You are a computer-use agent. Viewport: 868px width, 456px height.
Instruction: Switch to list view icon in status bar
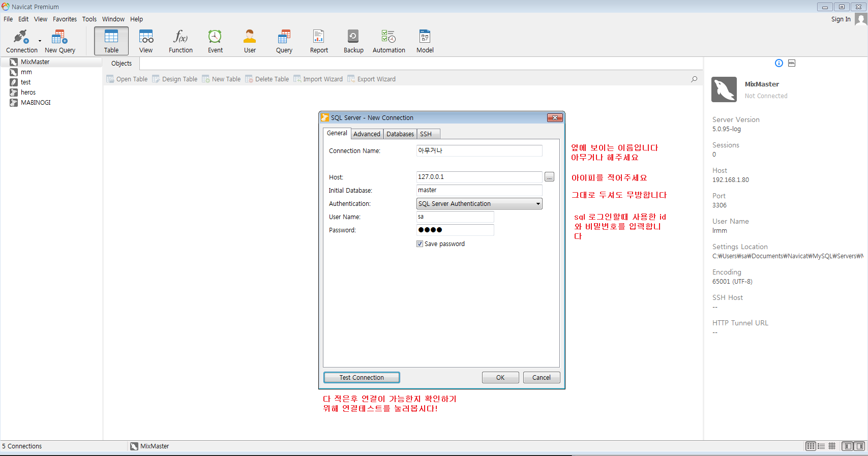[x=811, y=446]
